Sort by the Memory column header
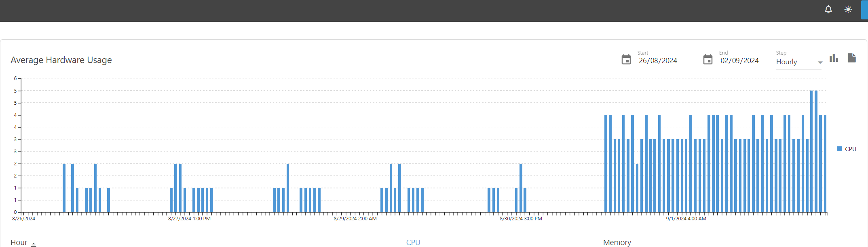 tap(617, 243)
